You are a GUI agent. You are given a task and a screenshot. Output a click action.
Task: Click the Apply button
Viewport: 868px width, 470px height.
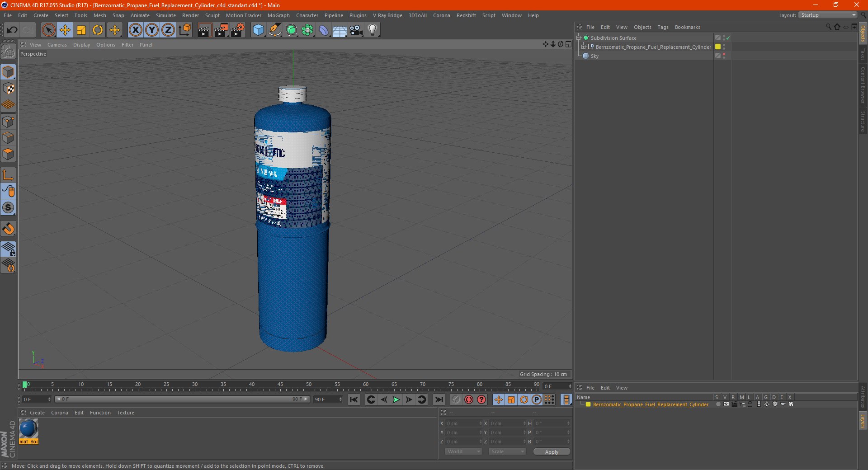click(x=552, y=452)
